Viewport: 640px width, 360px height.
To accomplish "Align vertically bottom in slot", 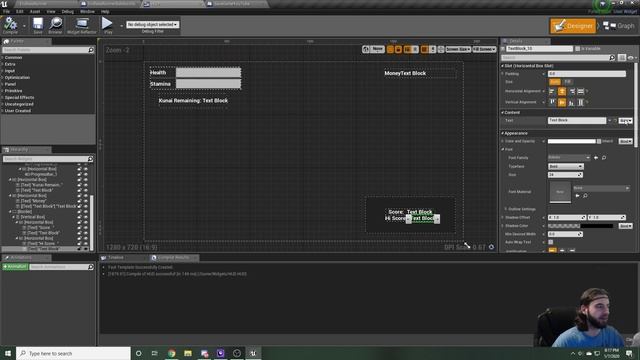I will (571, 102).
